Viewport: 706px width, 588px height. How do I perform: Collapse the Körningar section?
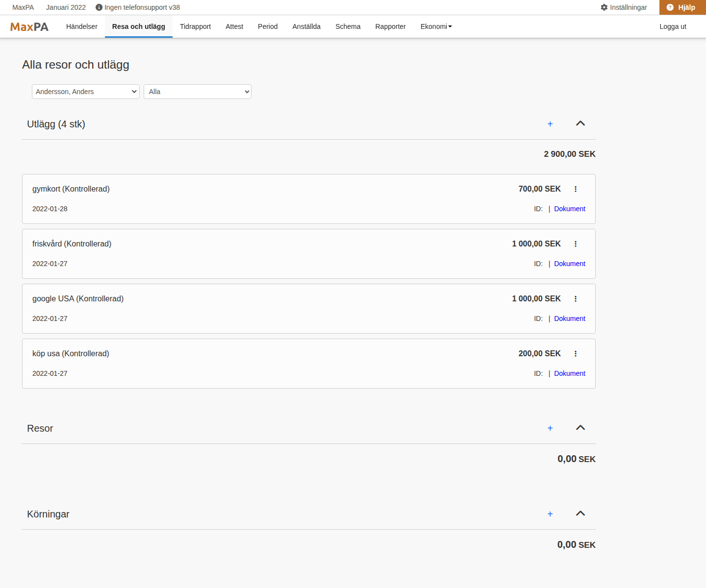point(580,514)
